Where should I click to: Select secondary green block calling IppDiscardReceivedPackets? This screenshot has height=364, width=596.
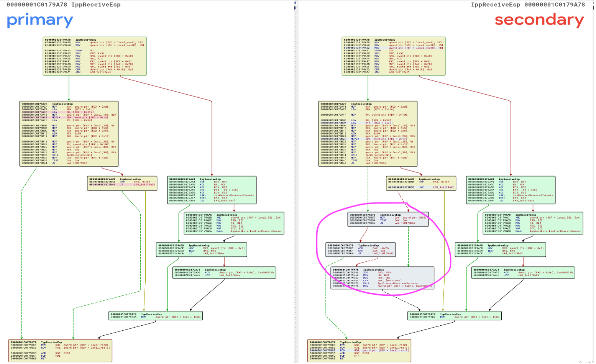pyautogui.click(x=511, y=190)
